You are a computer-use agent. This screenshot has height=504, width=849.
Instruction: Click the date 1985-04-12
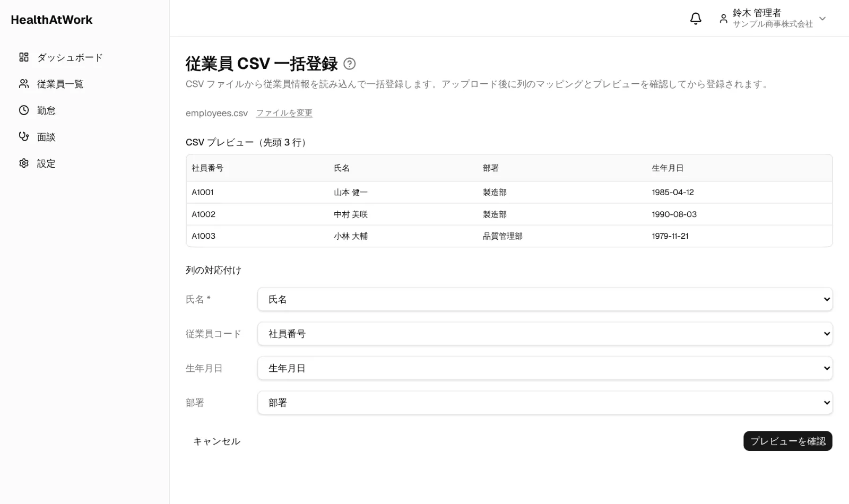pos(673,192)
